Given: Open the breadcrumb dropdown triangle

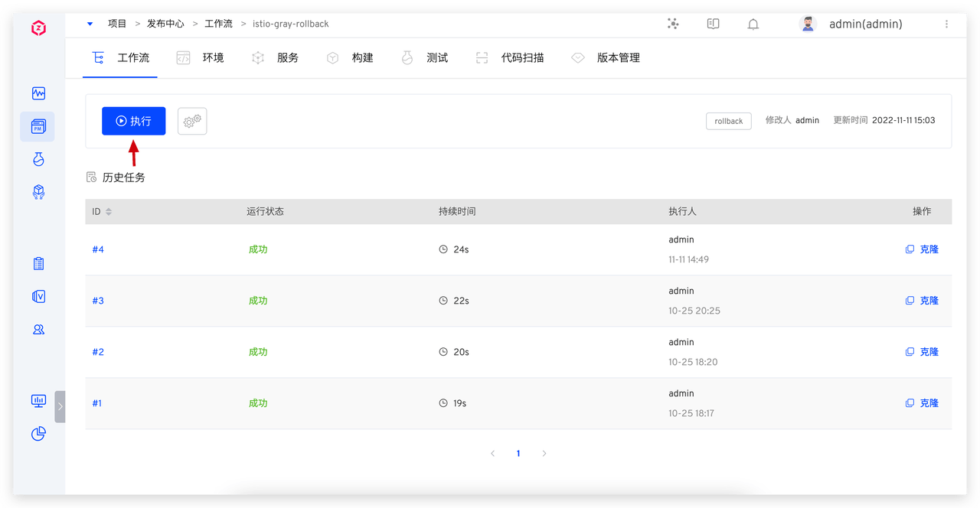Looking at the screenshot, I should [x=90, y=24].
